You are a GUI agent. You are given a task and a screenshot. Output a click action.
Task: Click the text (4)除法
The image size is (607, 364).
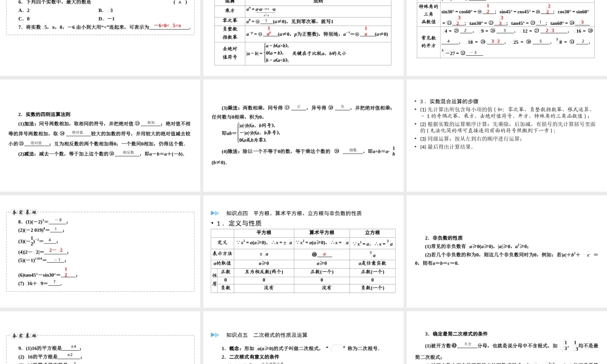(231, 151)
